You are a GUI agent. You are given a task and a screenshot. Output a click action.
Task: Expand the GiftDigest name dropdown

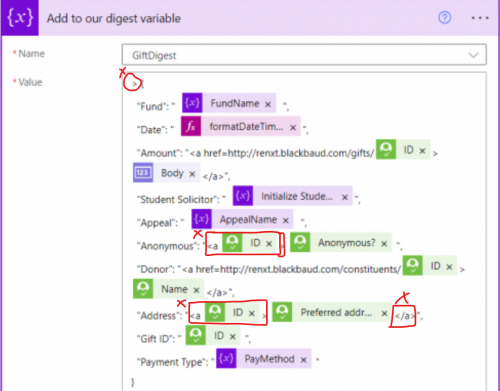coord(473,55)
